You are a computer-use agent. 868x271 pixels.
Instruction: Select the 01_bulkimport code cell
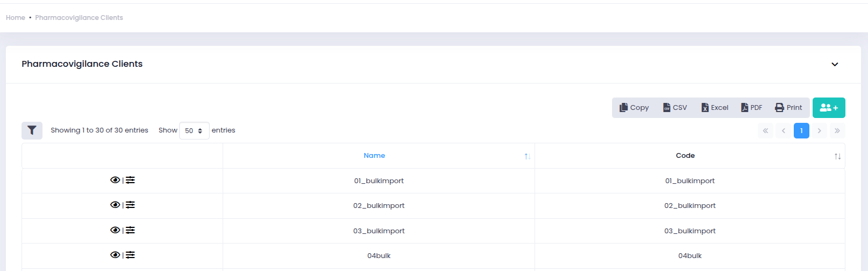tap(690, 180)
